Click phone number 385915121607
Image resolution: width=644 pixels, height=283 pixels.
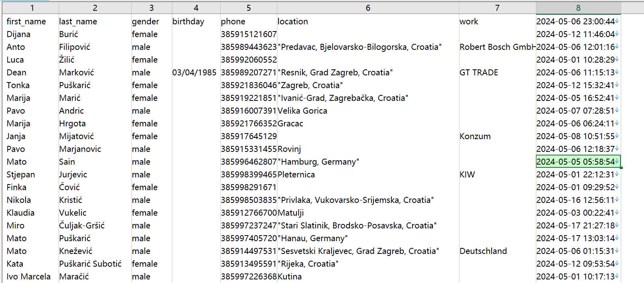[249, 34]
